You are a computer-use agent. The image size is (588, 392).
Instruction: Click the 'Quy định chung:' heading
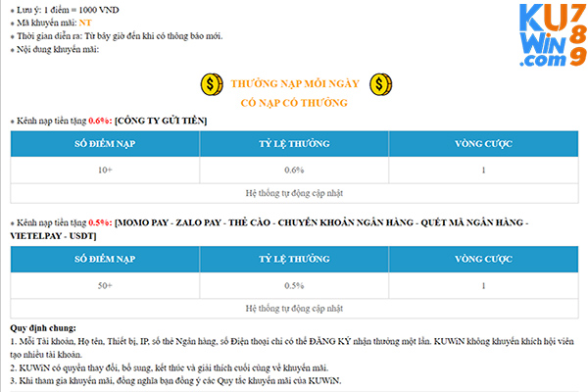(43, 328)
